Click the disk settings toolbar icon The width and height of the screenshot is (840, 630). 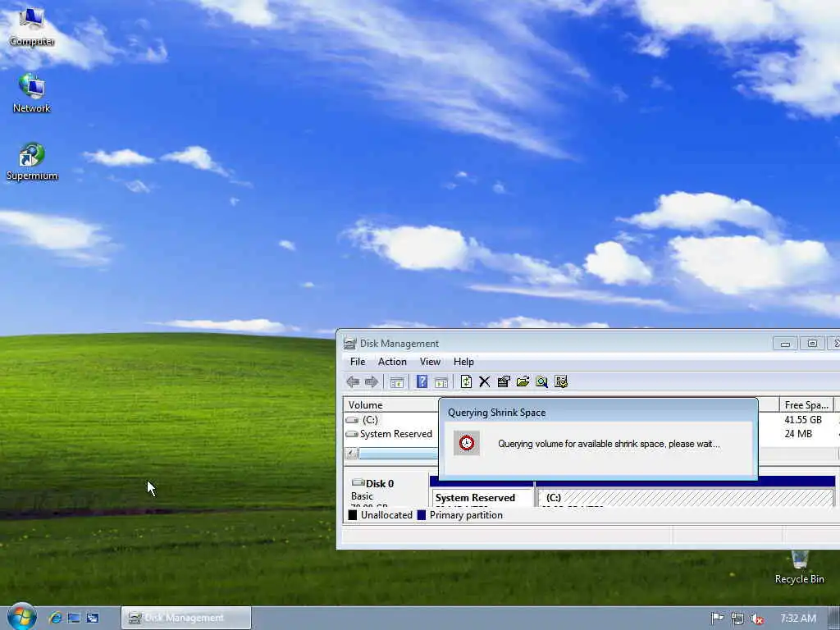[x=561, y=382]
